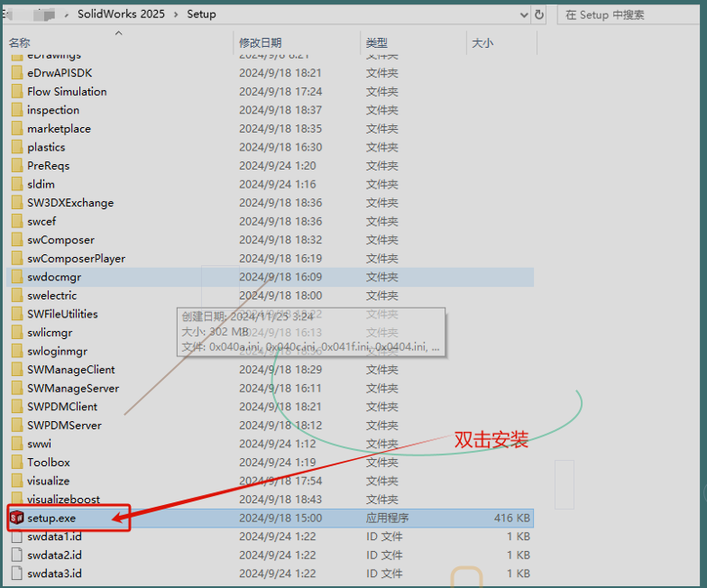Screen dimensions: 707x588
Task: Select the swdocmgr folder name
Action: tap(54, 277)
